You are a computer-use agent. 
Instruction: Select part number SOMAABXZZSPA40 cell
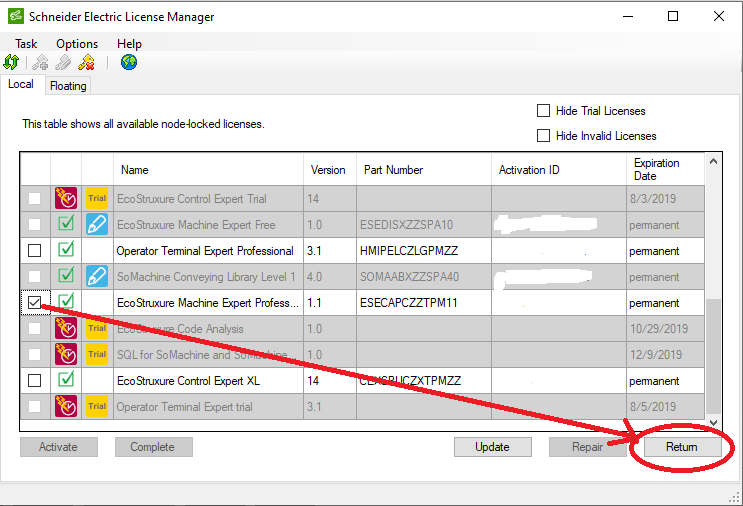point(424,276)
